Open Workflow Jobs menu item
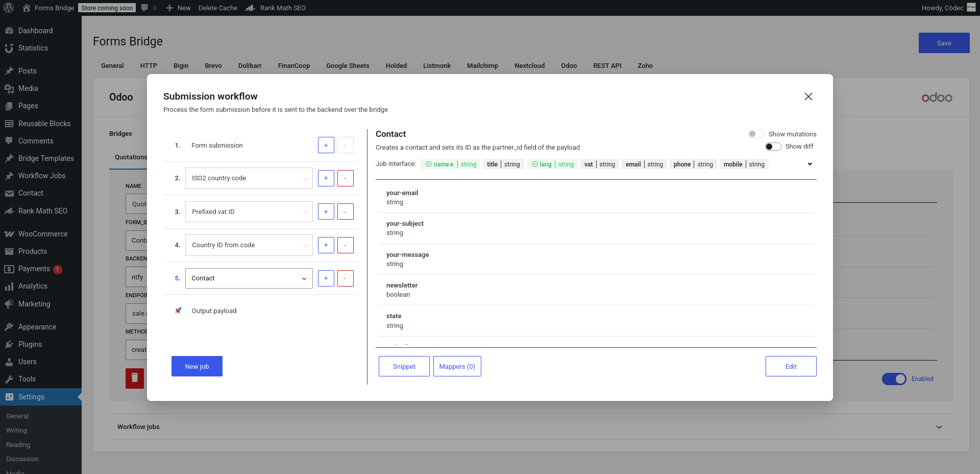Image resolution: width=980 pixels, height=474 pixels. click(x=41, y=176)
